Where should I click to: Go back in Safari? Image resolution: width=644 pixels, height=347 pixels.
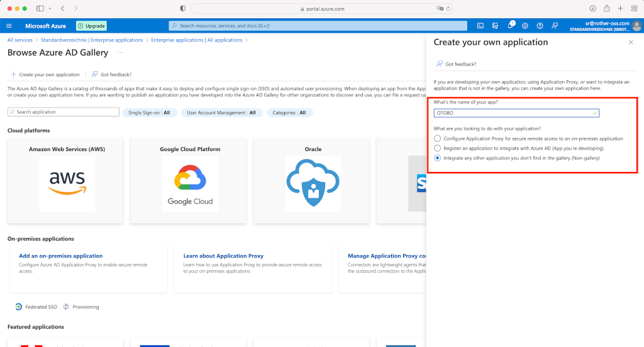(x=62, y=8)
